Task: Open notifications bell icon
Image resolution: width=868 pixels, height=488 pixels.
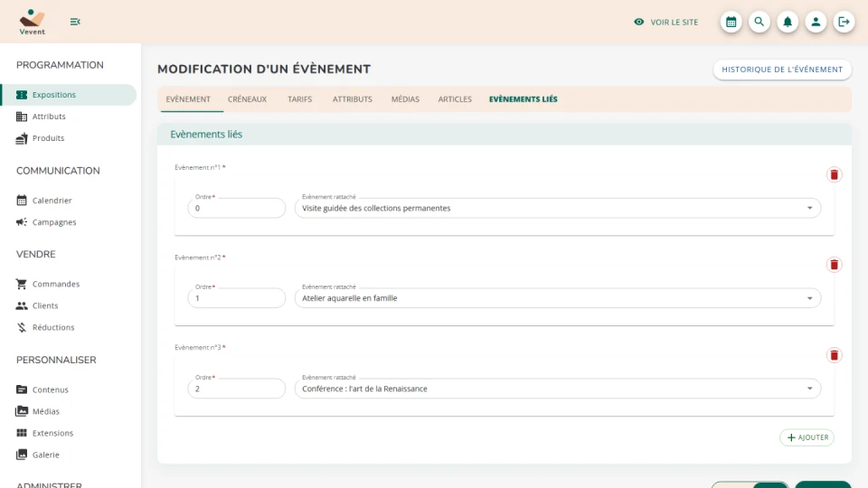Action: click(788, 22)
